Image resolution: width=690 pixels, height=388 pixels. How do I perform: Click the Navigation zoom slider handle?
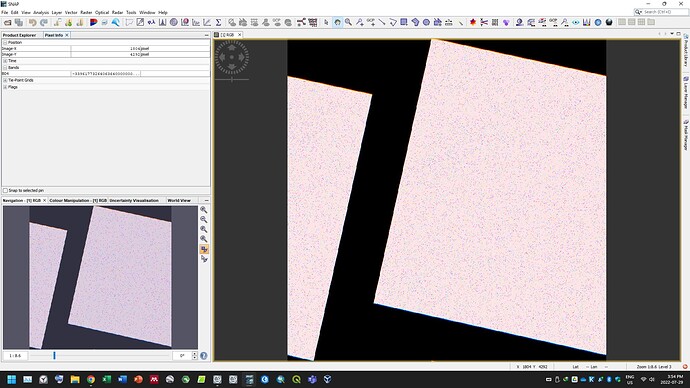(55, 355)
